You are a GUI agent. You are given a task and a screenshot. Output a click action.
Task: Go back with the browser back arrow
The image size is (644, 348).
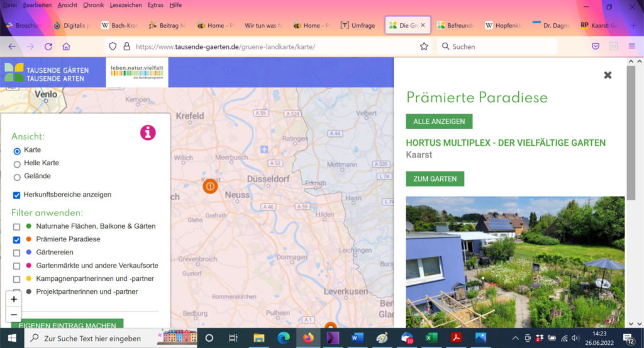(12, 46)
